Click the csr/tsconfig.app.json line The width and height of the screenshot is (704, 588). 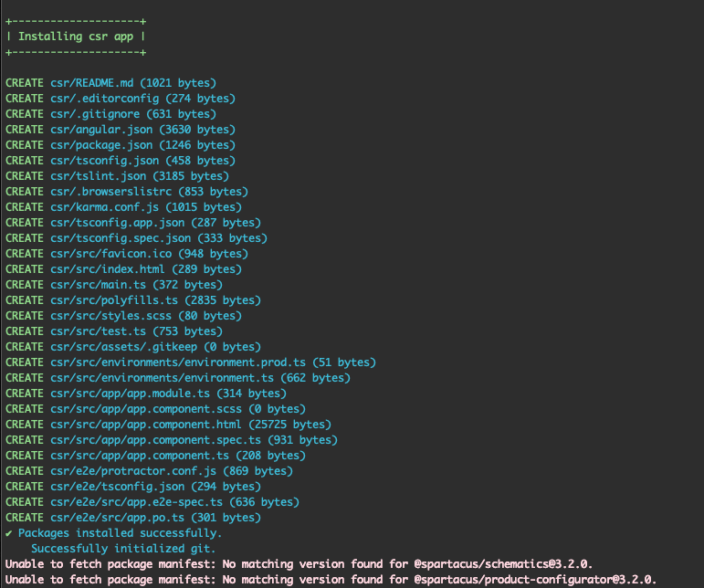(133, 223)
